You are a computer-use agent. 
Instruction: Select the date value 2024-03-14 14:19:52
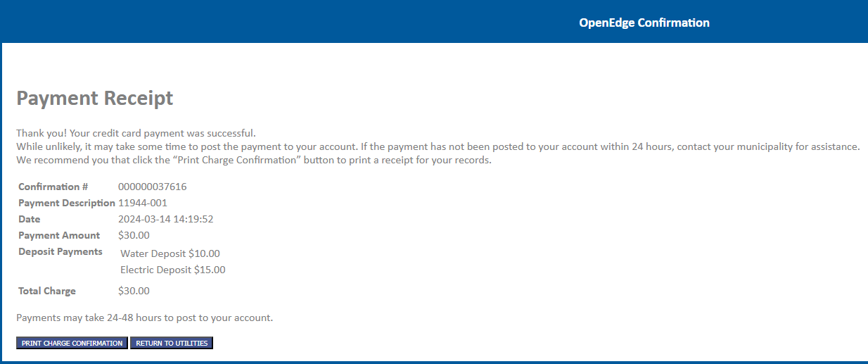166,219
